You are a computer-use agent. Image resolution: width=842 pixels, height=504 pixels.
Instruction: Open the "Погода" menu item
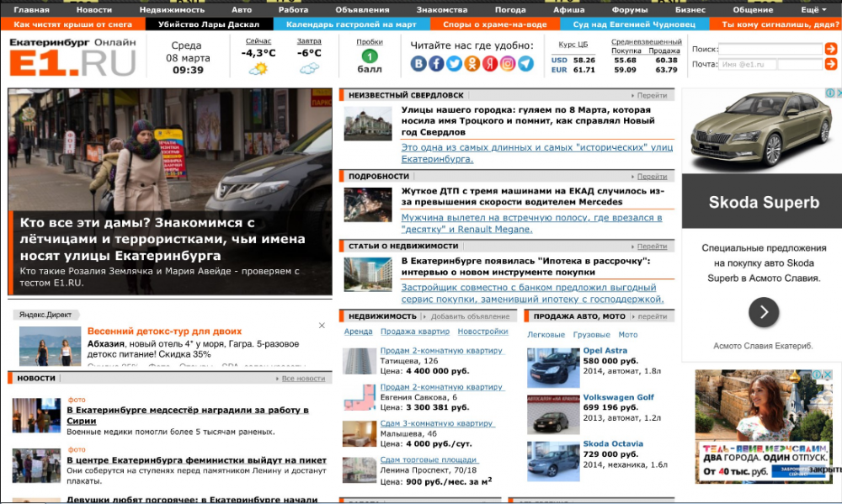pyautogui.click(x=510, y=9)
